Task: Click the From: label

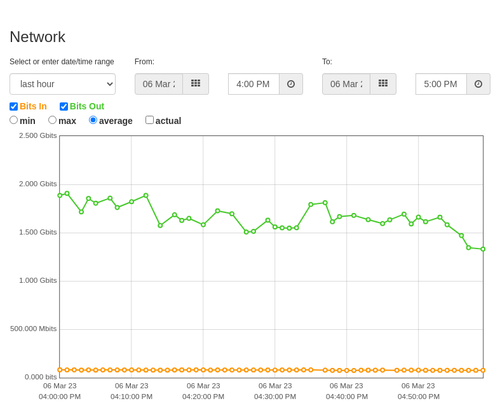Action: (x=144, y=62)
